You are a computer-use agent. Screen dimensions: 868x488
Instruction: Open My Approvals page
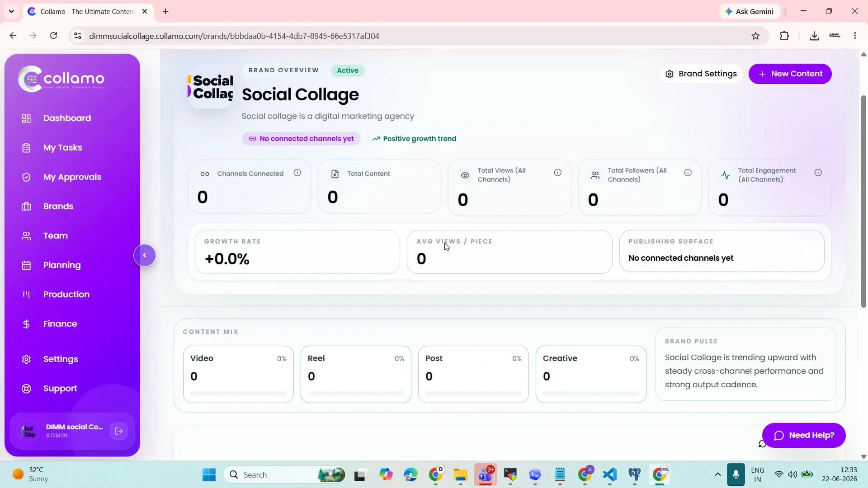tap(72, 177)
